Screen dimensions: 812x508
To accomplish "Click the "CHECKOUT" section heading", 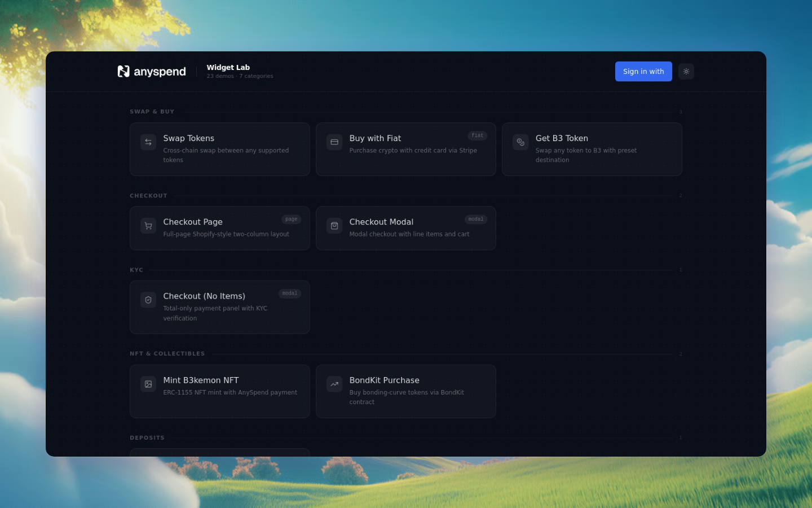I will 148,196.
